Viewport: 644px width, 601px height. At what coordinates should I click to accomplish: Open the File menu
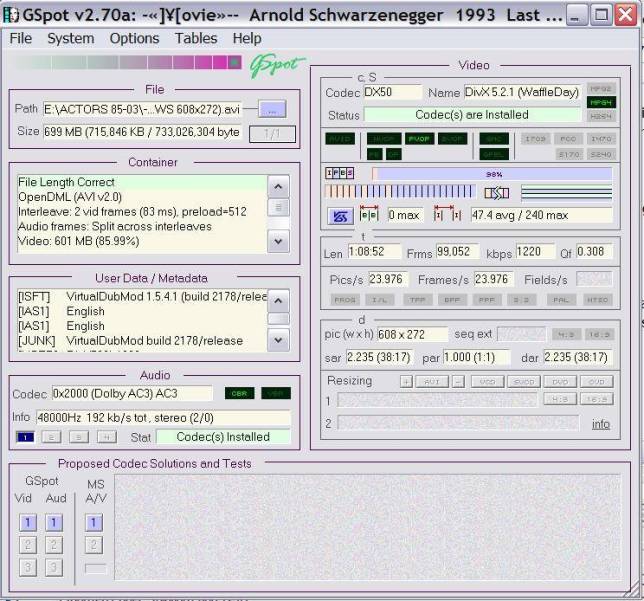[21, 38]
